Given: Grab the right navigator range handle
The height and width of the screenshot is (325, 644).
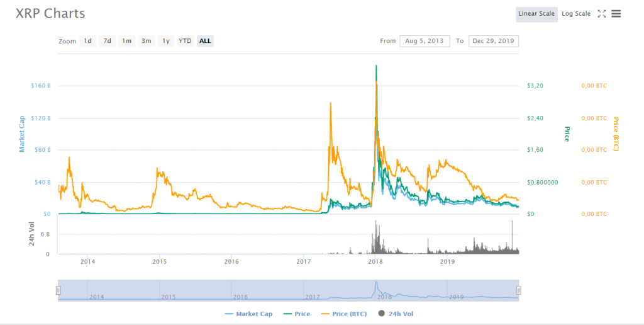Looking at the screenshot, I should tap(519, 290).
